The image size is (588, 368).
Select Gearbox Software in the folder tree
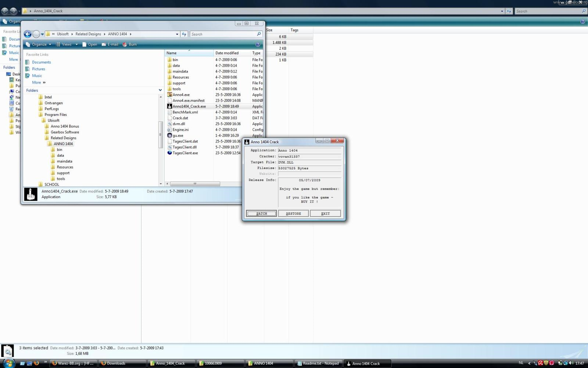click(62, 132)
